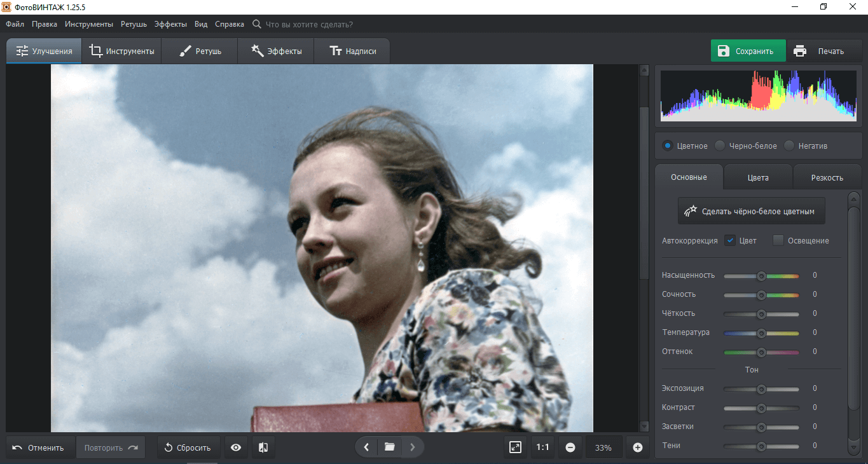
Task: Uncheck the Цвет autocorrection checkbox
Action: [730, 240]
